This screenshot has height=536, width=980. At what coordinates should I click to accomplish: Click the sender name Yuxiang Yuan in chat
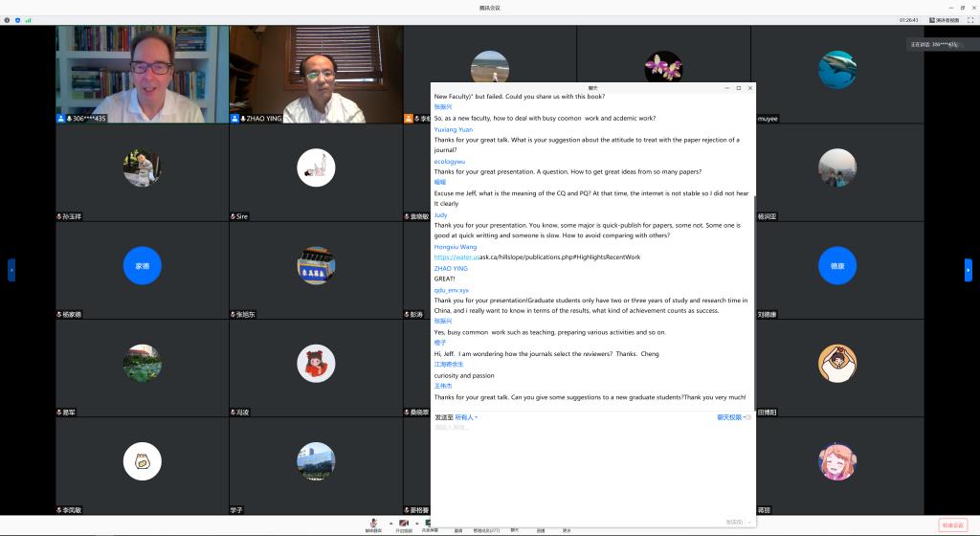pyautogui.click(x=453, y=129)
